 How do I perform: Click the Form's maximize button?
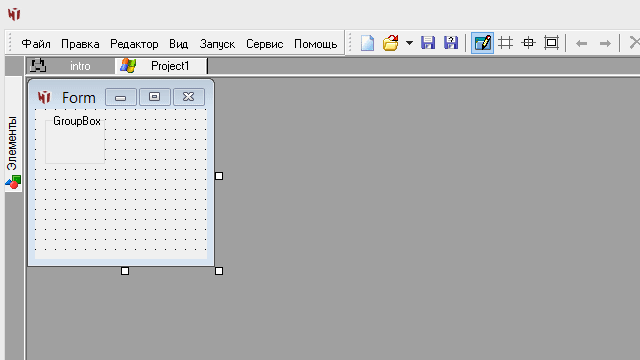(155, 97)
